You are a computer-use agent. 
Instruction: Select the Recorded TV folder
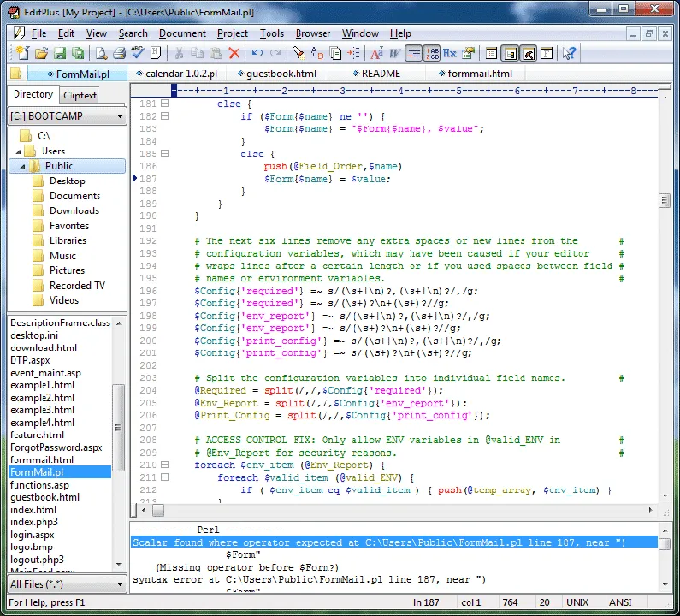77,286
